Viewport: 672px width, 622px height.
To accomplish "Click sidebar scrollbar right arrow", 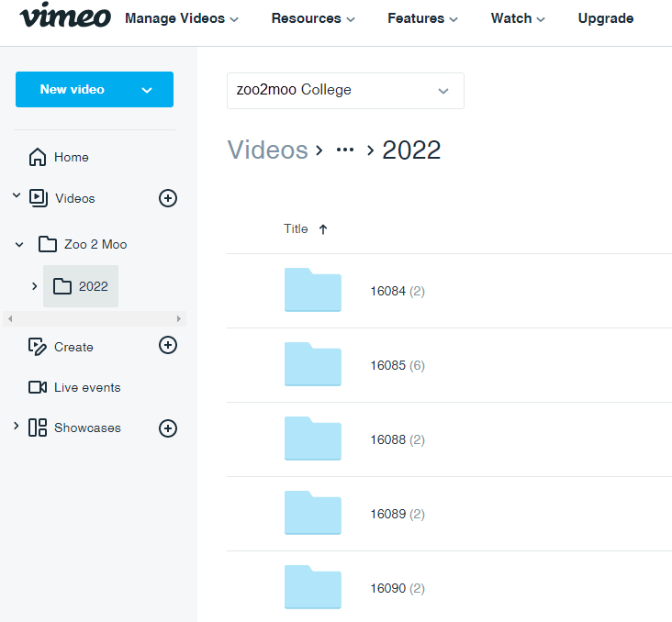I will 179,318.
